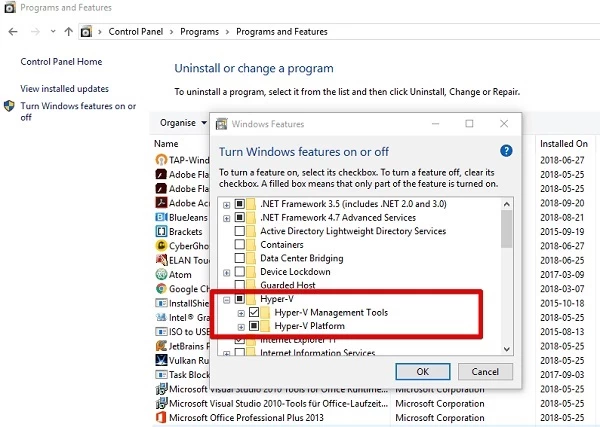
Task: Click the CyberGhost program icon
Action: pyautogui.click(x=161, y=246)
